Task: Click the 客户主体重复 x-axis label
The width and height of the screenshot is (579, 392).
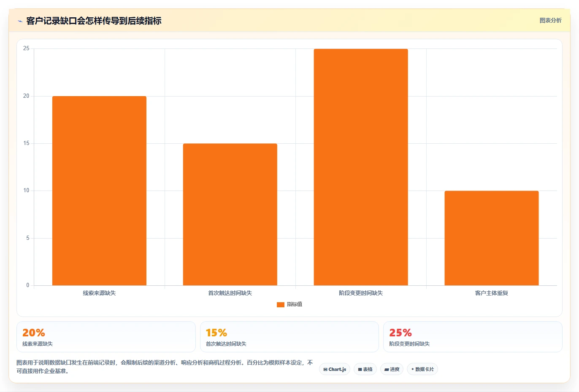Action: [x=492, y=293]
